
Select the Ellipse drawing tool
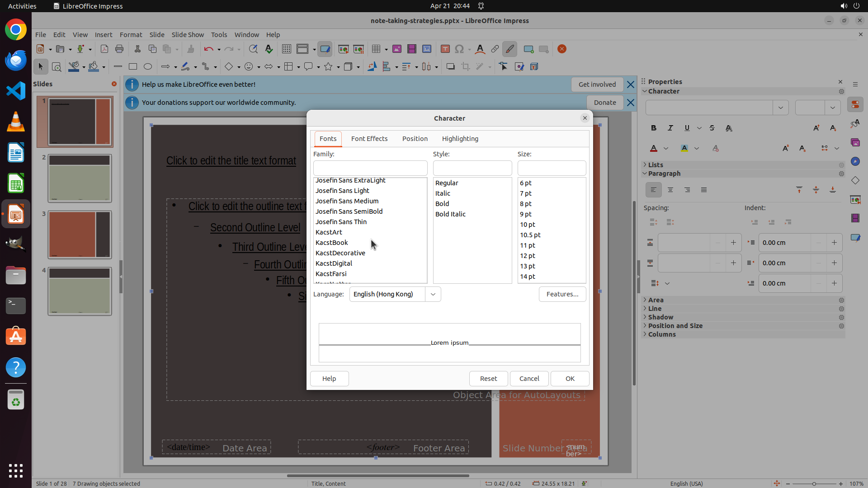tap(148, 67)
